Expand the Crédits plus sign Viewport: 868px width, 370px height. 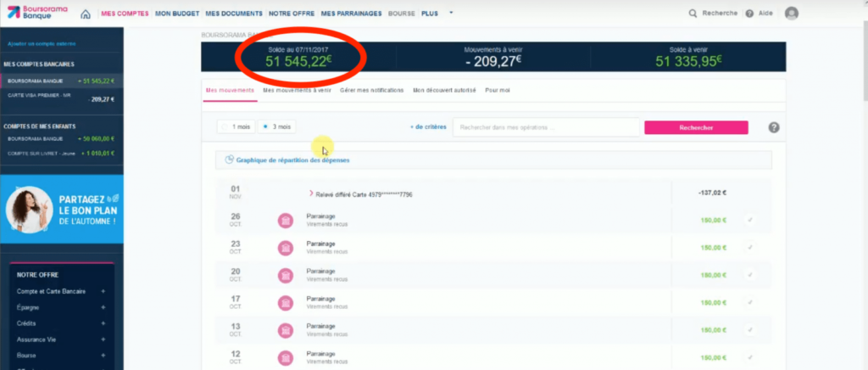[103, 323]
